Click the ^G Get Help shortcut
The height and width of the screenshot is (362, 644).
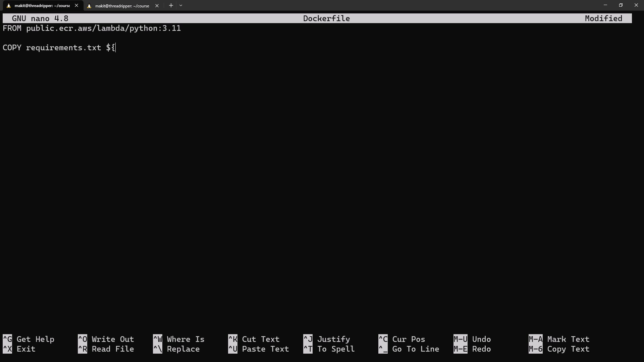tap(29, 339)
